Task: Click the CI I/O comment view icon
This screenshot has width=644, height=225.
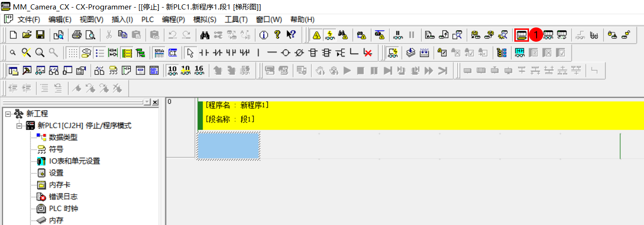Action: 172,53
